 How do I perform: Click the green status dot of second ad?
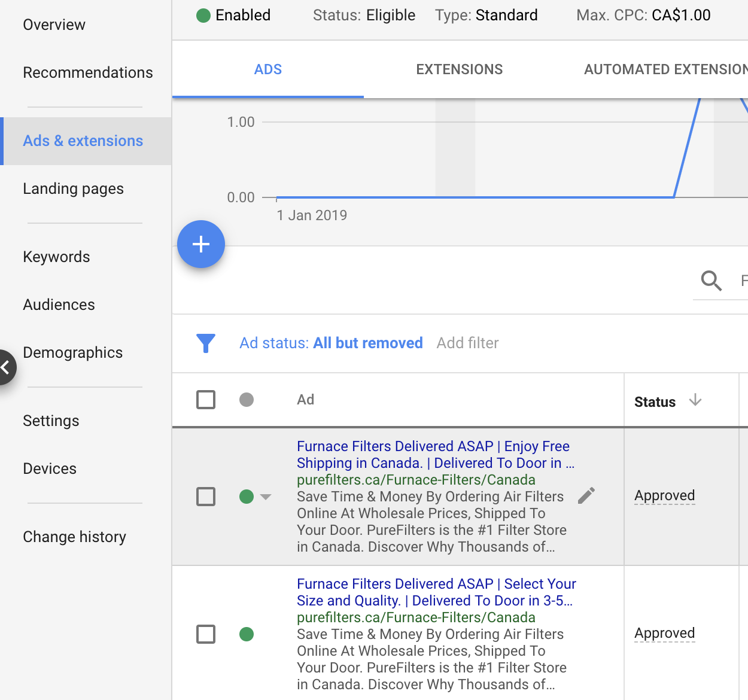247,634
